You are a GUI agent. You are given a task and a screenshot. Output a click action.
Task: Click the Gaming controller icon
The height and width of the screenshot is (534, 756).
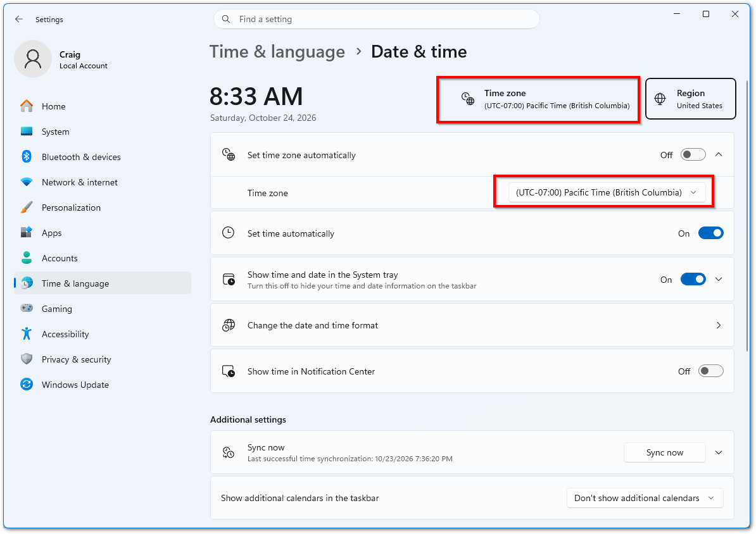pyautogui.click(x=27, y=309)
